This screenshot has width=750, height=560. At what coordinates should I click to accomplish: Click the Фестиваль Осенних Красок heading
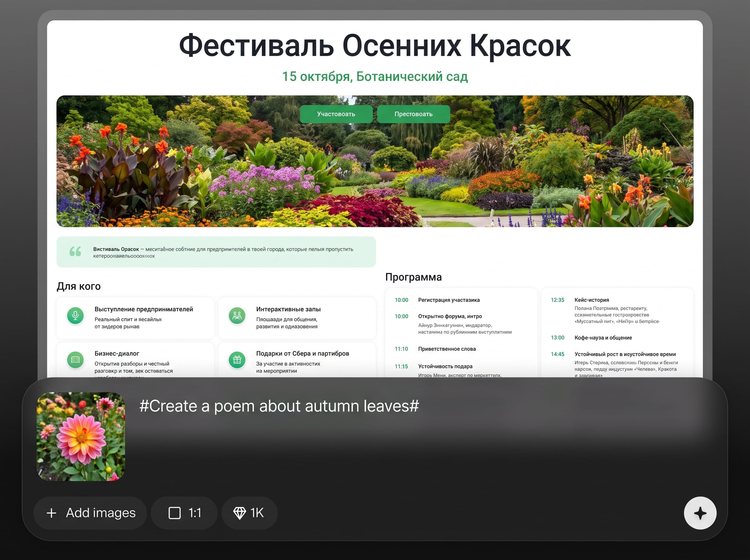pyautogui.click(x=375, y=46)
